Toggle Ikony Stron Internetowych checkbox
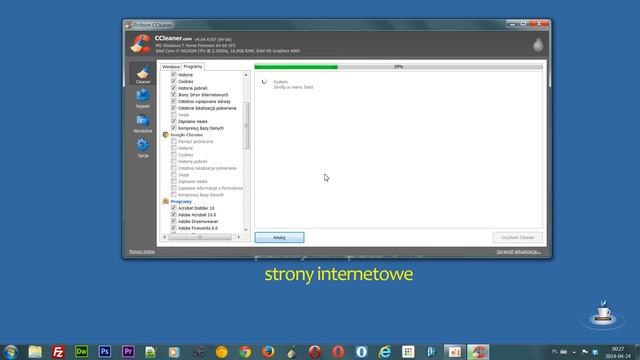 [x=174, y=95]
